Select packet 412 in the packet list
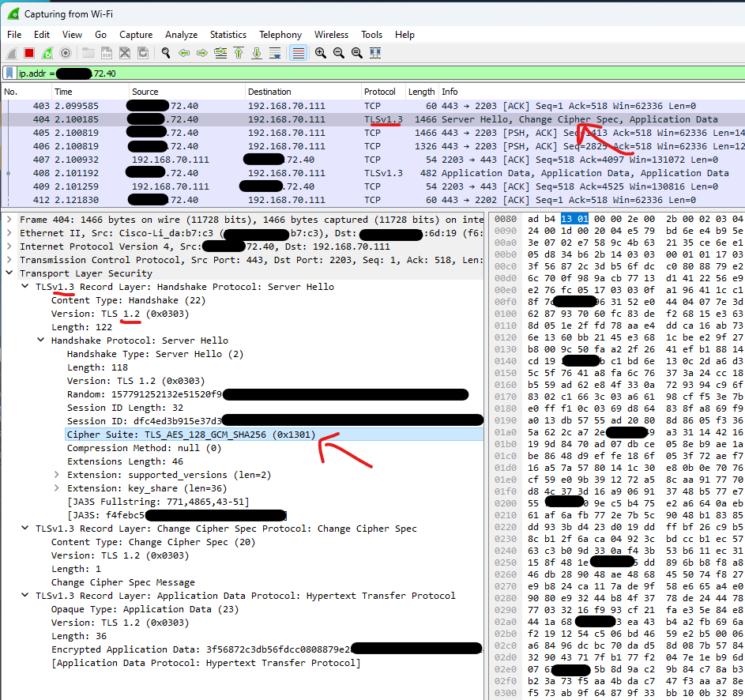745x700 pixels. pyautogui.click(x=373, y=200)
